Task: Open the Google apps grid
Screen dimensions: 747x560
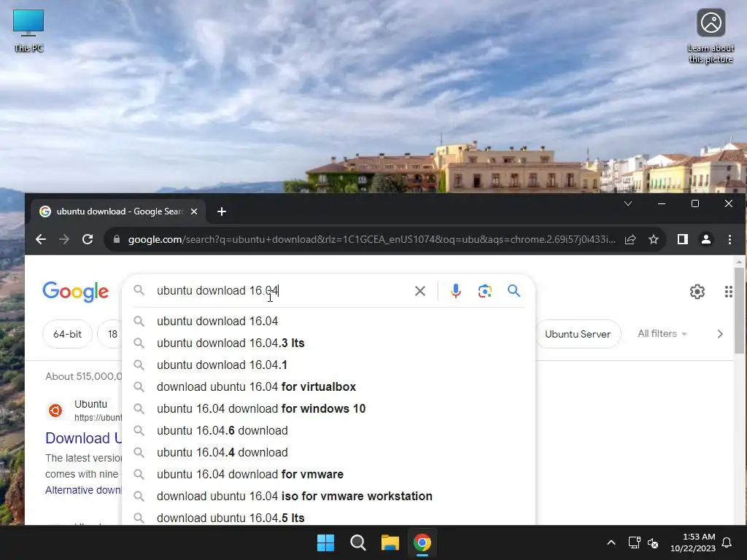Action: [x=729, y=292]
